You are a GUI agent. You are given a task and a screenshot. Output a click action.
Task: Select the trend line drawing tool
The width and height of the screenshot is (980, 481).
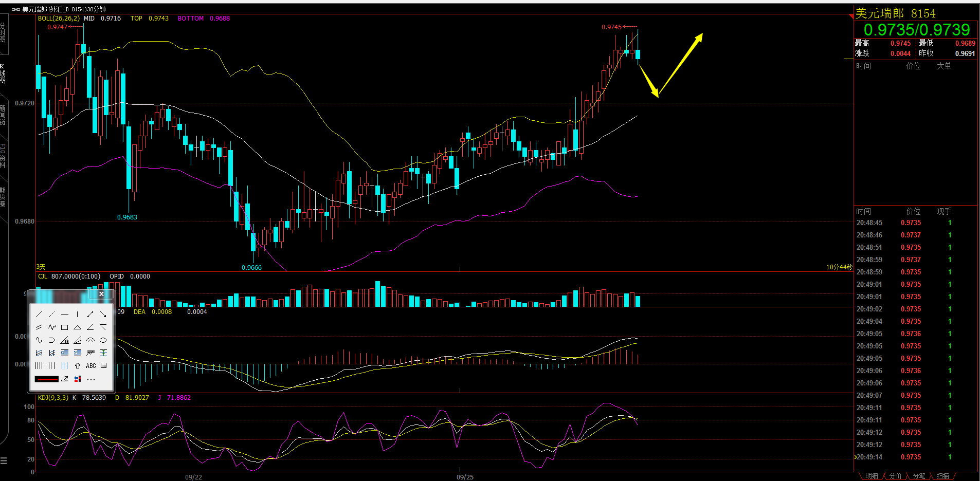point(39,314)
